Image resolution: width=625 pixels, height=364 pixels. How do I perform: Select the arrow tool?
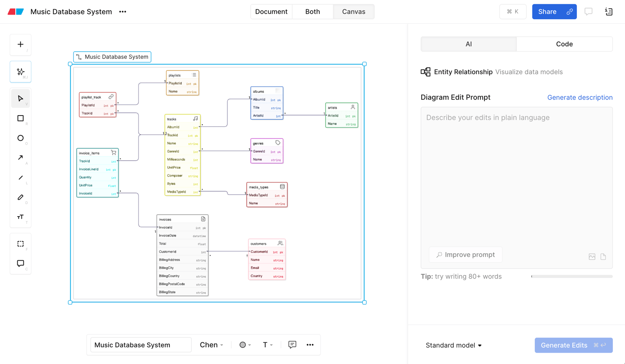pyautogui.click(x=20, y=158)
